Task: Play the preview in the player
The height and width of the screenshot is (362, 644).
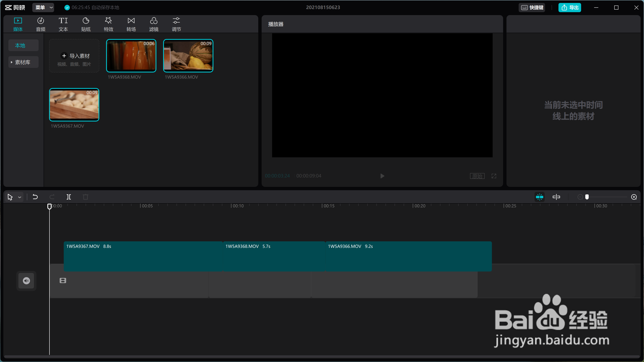Action: [382, 176]
